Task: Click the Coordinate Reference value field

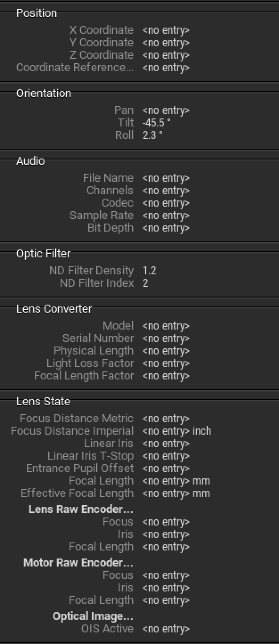Action: click(x=166, y=68)
